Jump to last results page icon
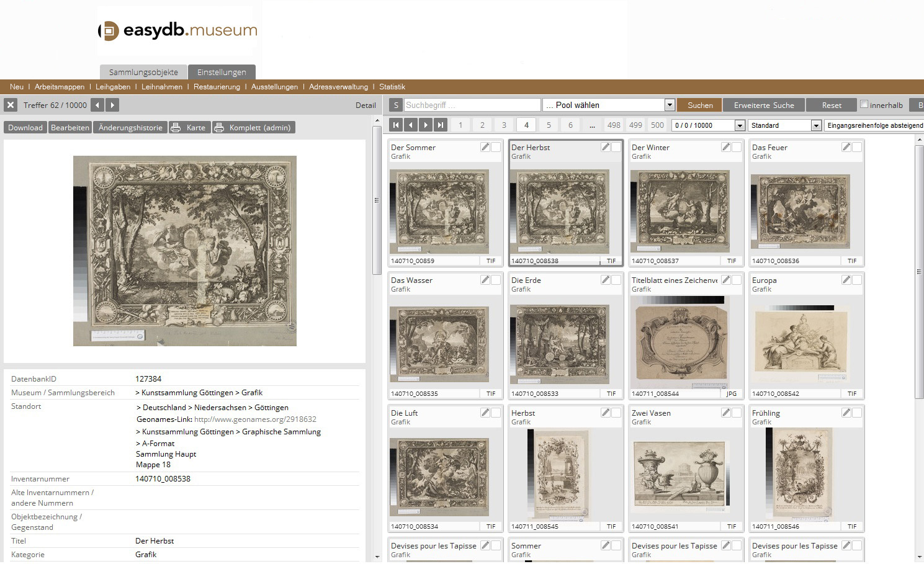The width and height of the screenshot is (924, 564). (441, 125)
